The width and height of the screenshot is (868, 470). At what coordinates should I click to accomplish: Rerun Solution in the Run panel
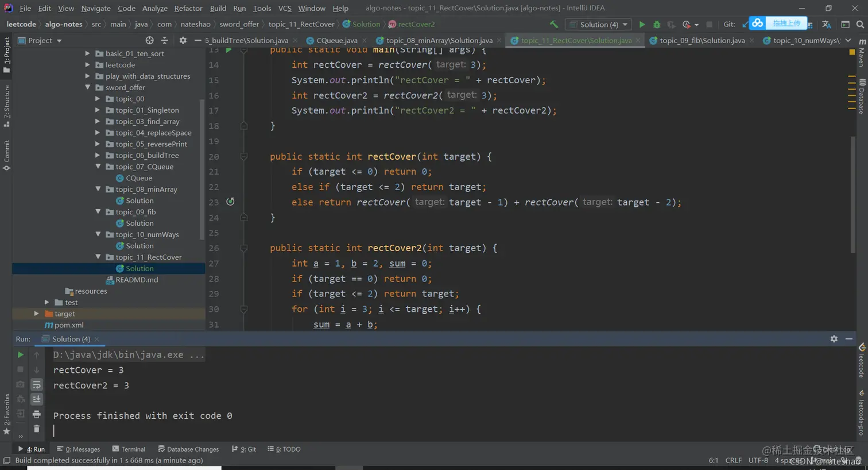click(x=20, y=355)
